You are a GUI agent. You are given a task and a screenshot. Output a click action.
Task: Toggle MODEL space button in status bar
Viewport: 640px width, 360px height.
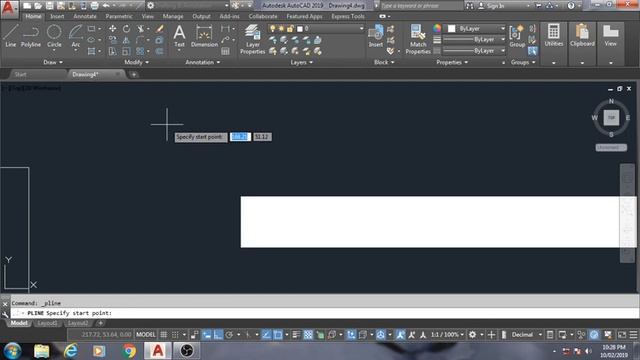click(x=146, y=335)
